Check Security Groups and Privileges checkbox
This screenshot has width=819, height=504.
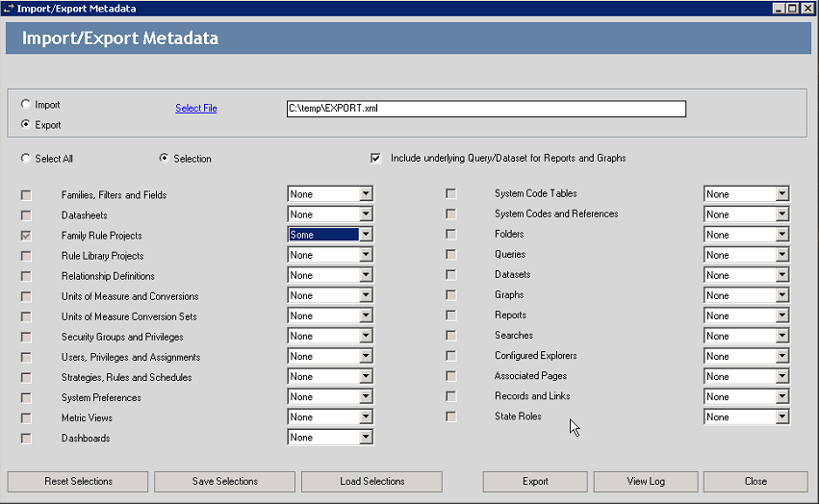(26, 338)
